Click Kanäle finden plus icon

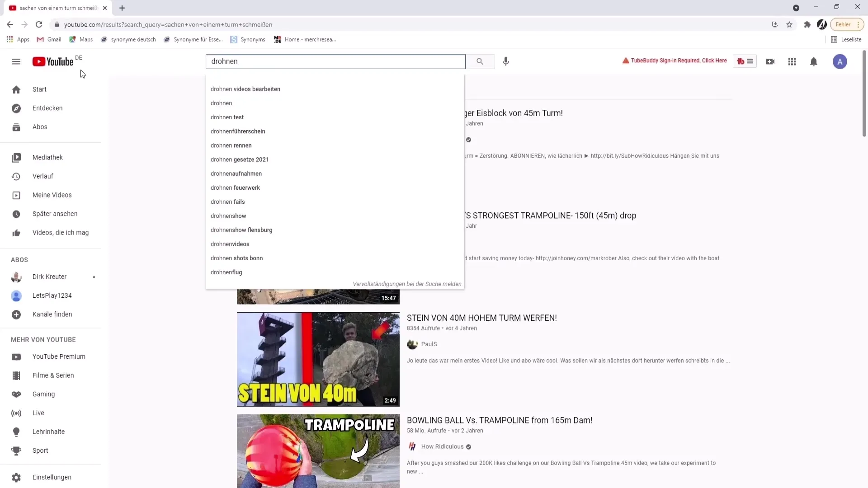pos(16,314)
